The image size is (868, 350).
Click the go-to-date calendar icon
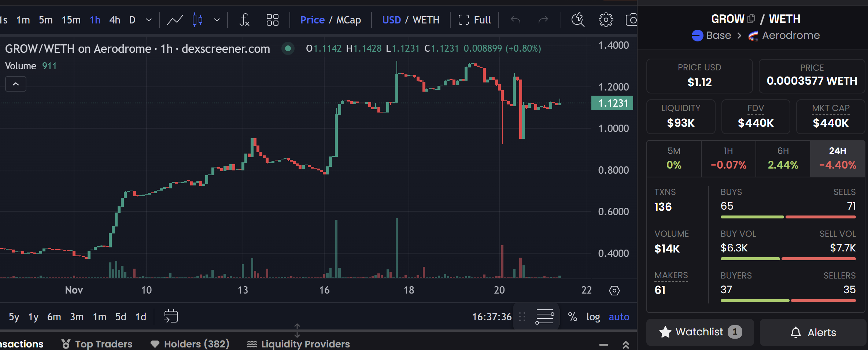[x=171, y=316]
